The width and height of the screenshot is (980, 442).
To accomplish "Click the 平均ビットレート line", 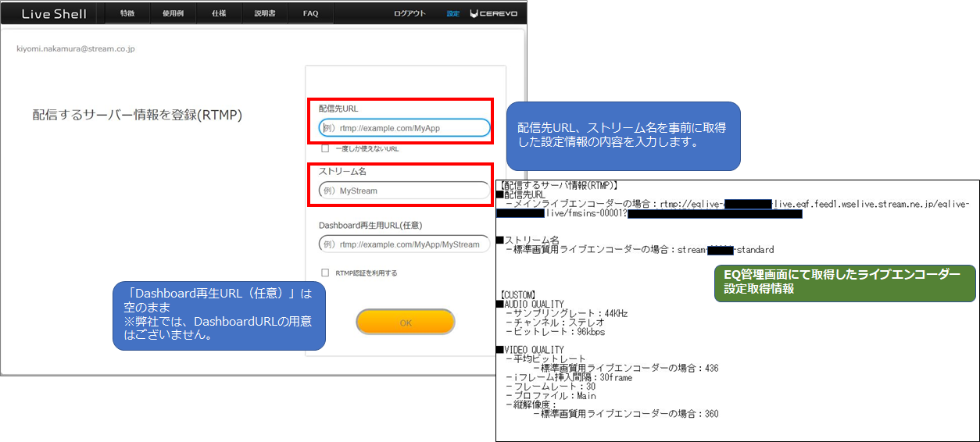I will 545,359.
